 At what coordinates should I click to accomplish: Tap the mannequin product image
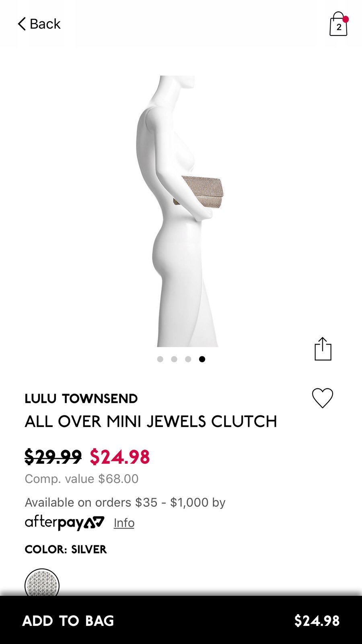[x=181, y=211]
